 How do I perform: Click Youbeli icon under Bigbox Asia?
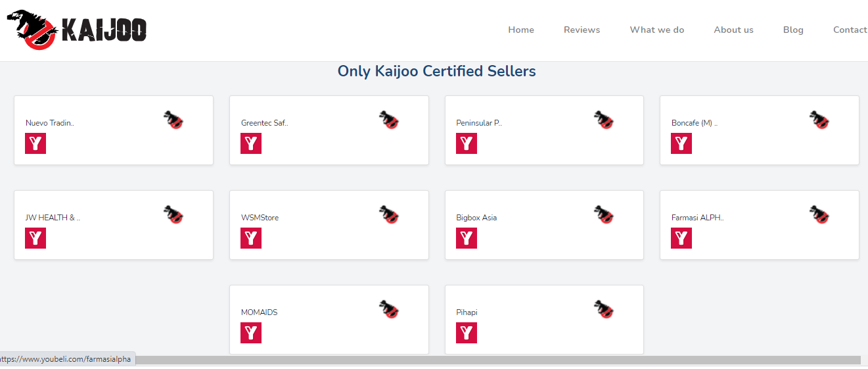pyautogui.click(x=467, y=238)
